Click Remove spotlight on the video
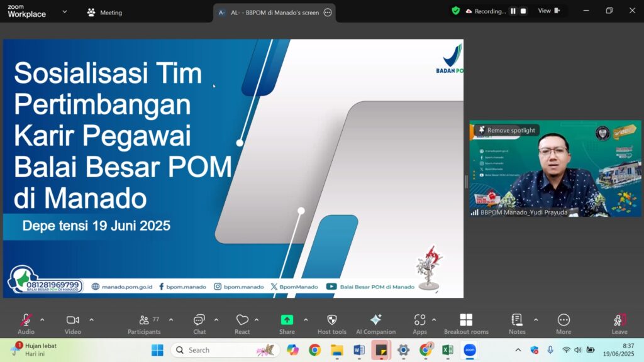Viewport: 644px width, 362px height. pyautogui.click(x=507, y=130)
